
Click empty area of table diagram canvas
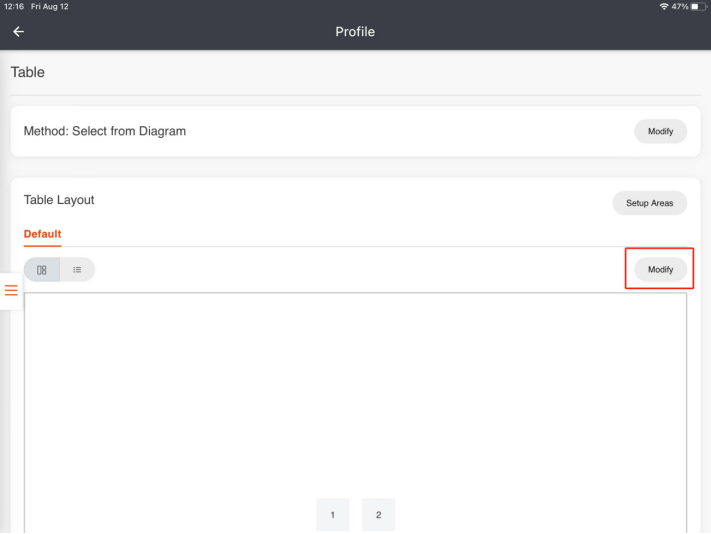coord(355,390)
